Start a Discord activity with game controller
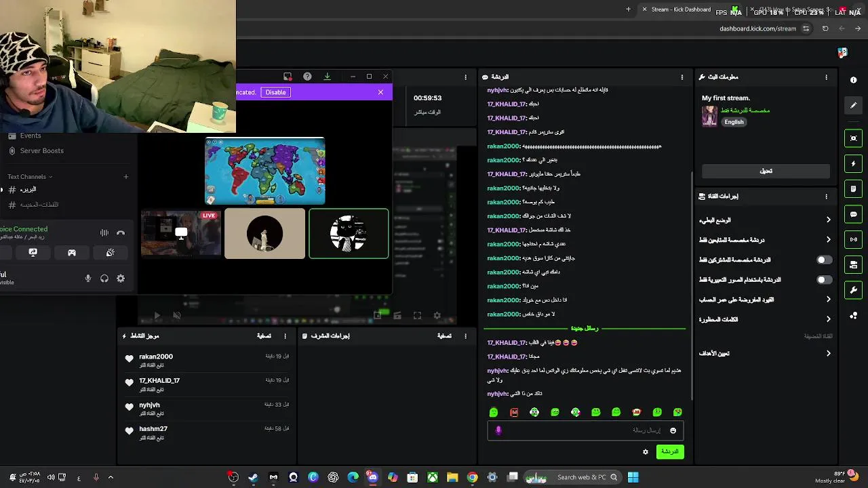868x488 pixels. pos(72,253)
